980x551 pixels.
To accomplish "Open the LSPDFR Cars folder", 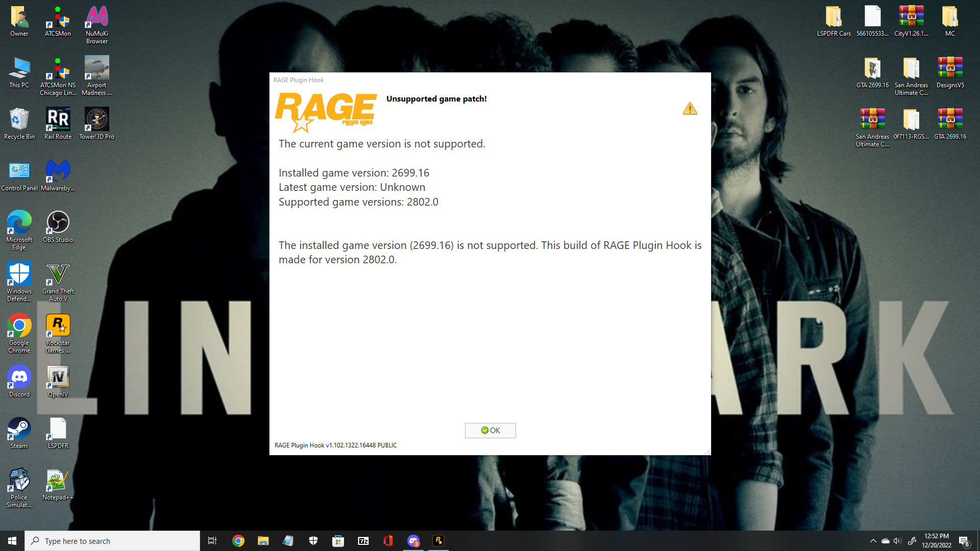I will 834,18.
